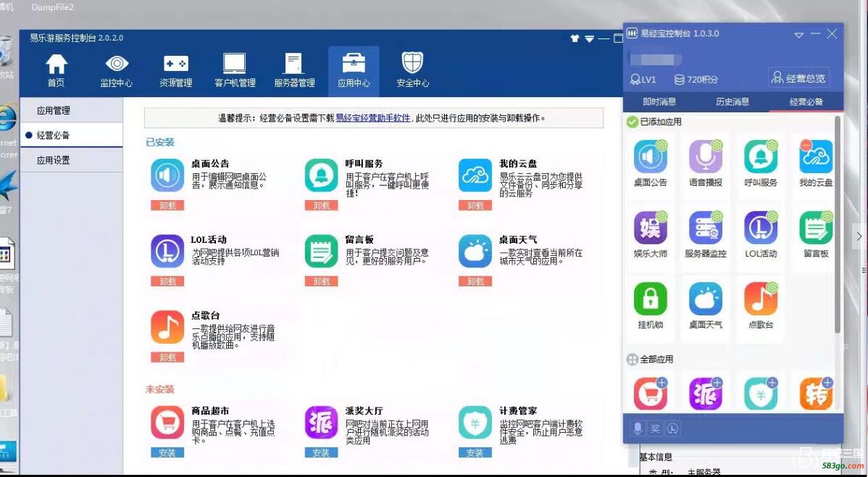This screenshot has height=477, width=868.
Task: Click the circled L icon in 易经宝 bottom bar
Action: click(673, 428)
